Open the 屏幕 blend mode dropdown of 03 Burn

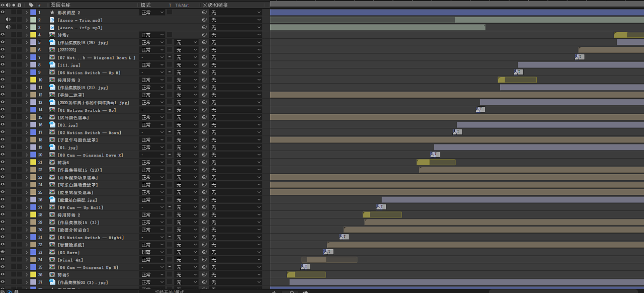click(x=152, y=252)
